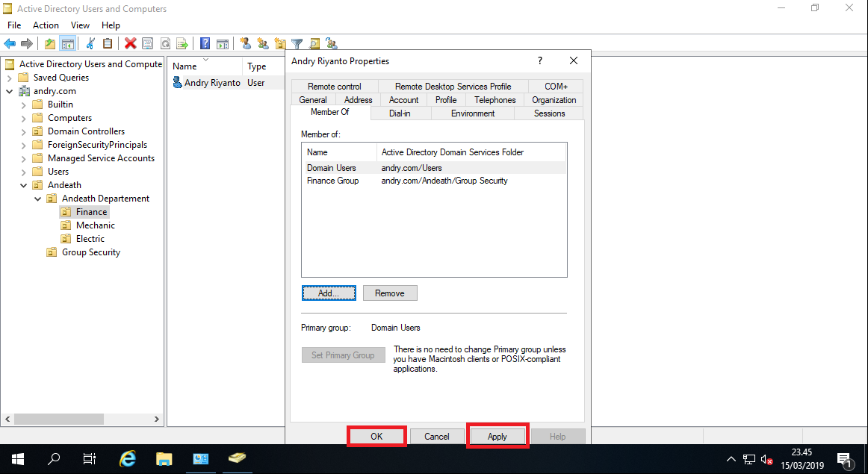Switch to the Account tab

pos(403,99)
